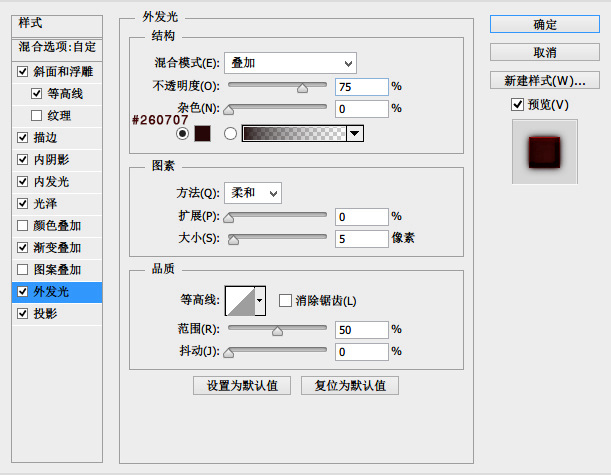Image resolution: width=611 pixels, height=475 pixels.
Task: Toggle 内阴影 checkbox
Action: click(23, 159)
